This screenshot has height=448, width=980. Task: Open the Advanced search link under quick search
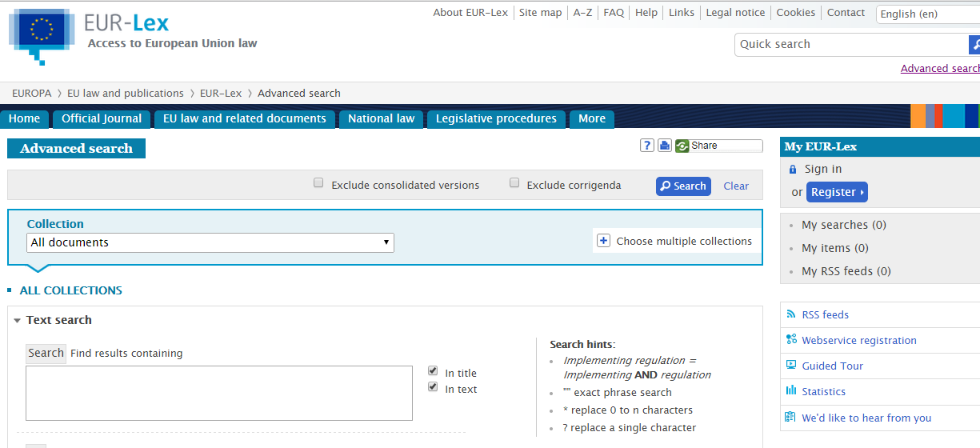[x=940, y=69]
